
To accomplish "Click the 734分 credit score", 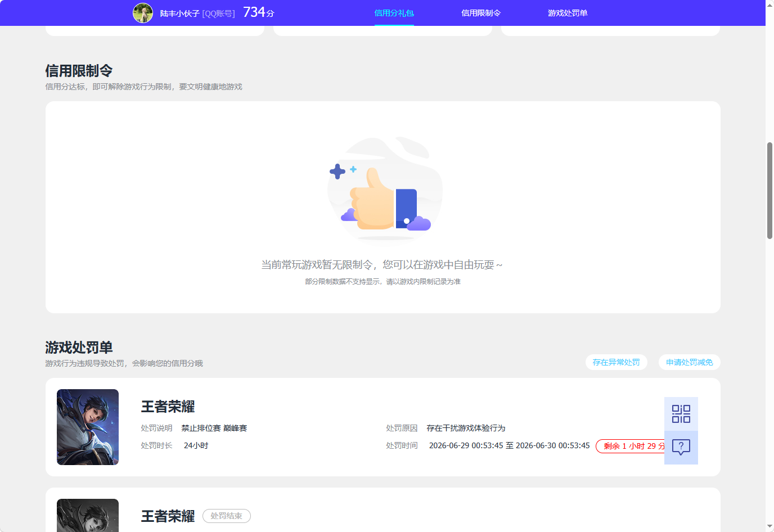I will (x=259, y=12).
